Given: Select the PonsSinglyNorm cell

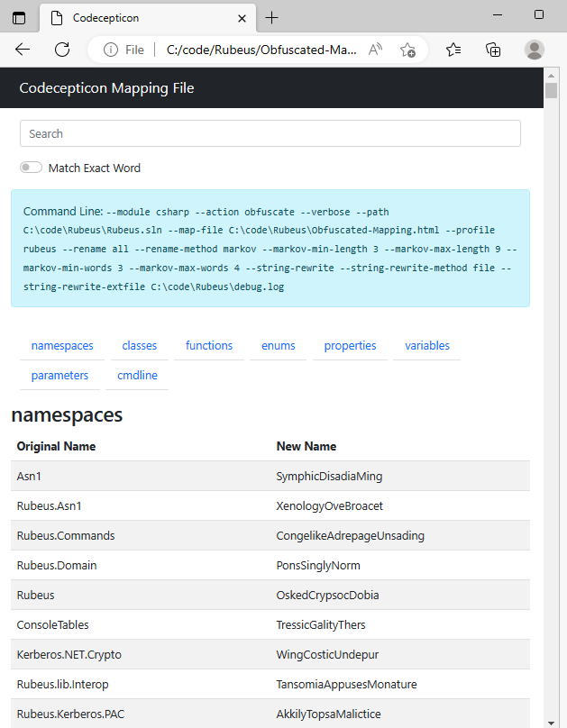Looking at the screenshot, I should 400,566.
